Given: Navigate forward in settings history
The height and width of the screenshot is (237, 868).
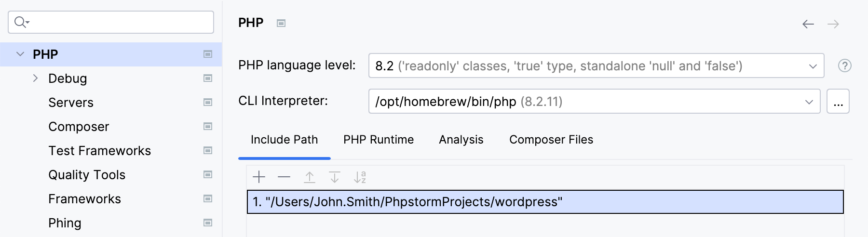Looking at the screenshot, I should [833, 24].
